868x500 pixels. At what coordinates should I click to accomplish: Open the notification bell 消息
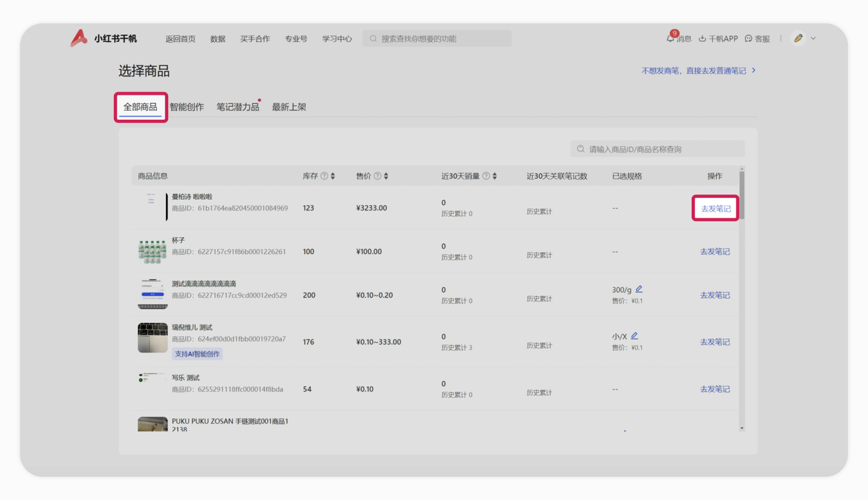(671, 39)
